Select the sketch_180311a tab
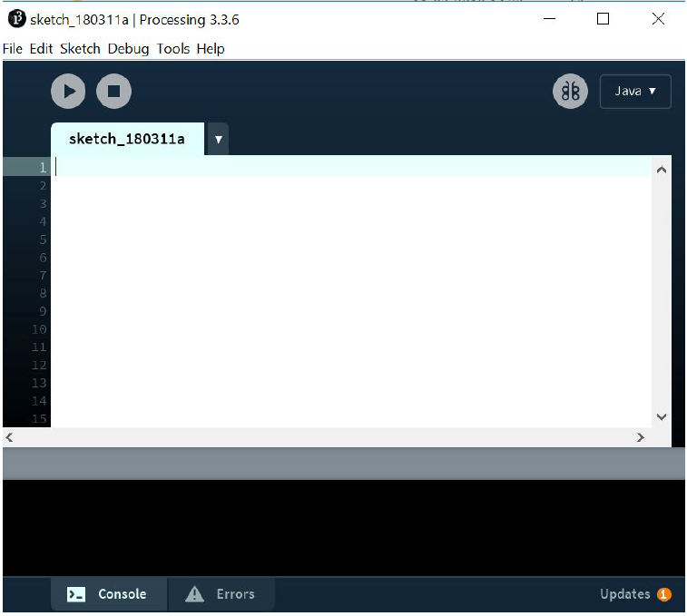The width and height of the screenshot is (687, 616). pos(127,139)
